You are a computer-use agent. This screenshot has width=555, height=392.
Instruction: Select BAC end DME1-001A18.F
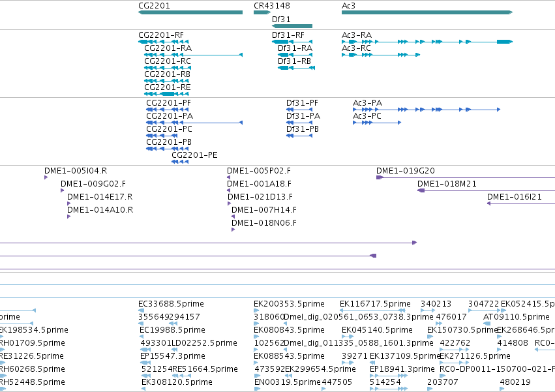(x=259, y=184)
